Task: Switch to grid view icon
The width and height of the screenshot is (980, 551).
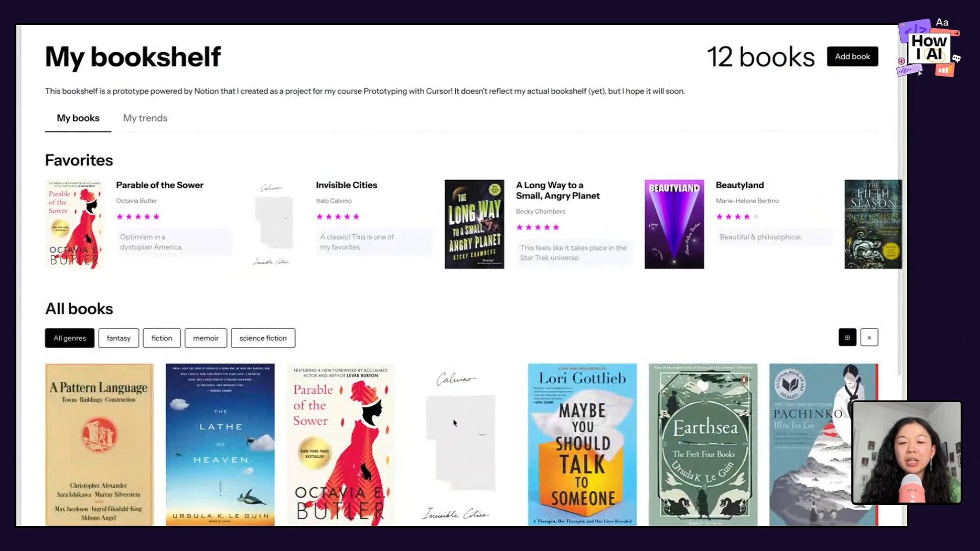Action: click(x=847, y=337)
